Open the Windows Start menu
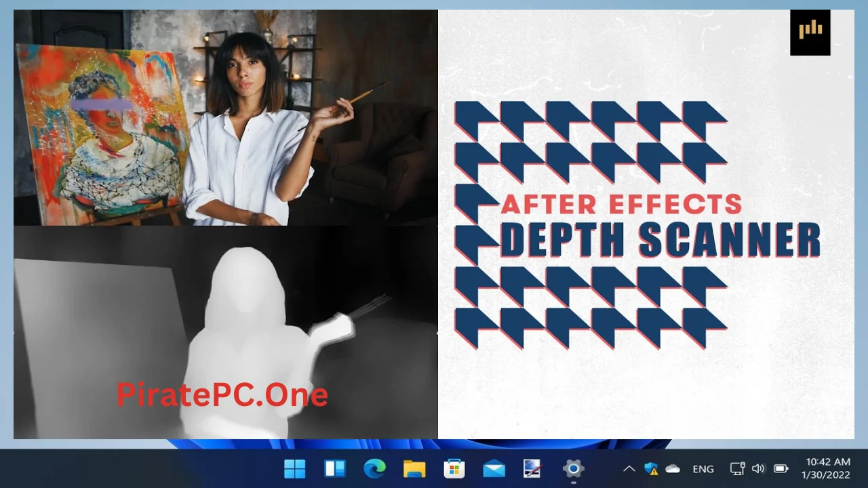The height and width of the screenshot is (488, 868). (x=294, y=468)
